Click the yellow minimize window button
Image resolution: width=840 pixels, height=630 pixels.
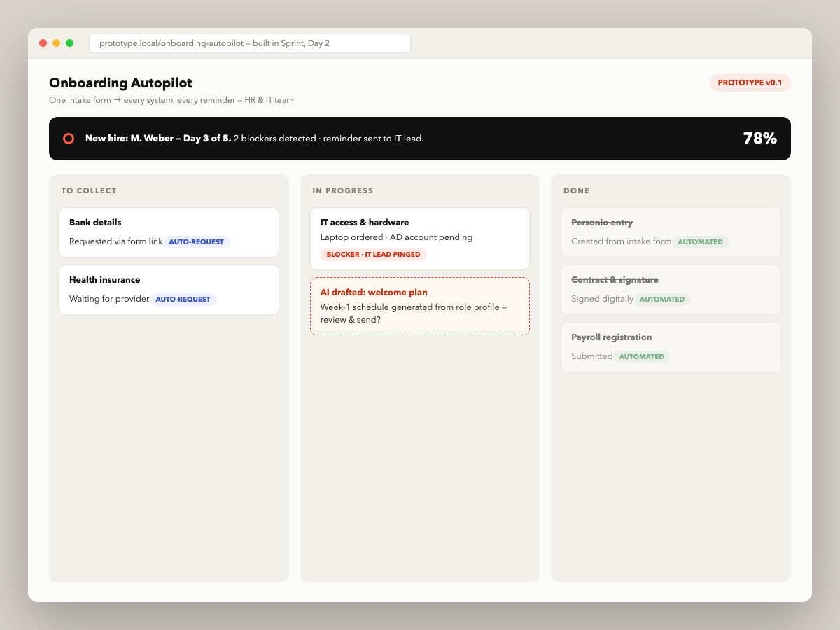pyautogui.click(x=57, y=43)
